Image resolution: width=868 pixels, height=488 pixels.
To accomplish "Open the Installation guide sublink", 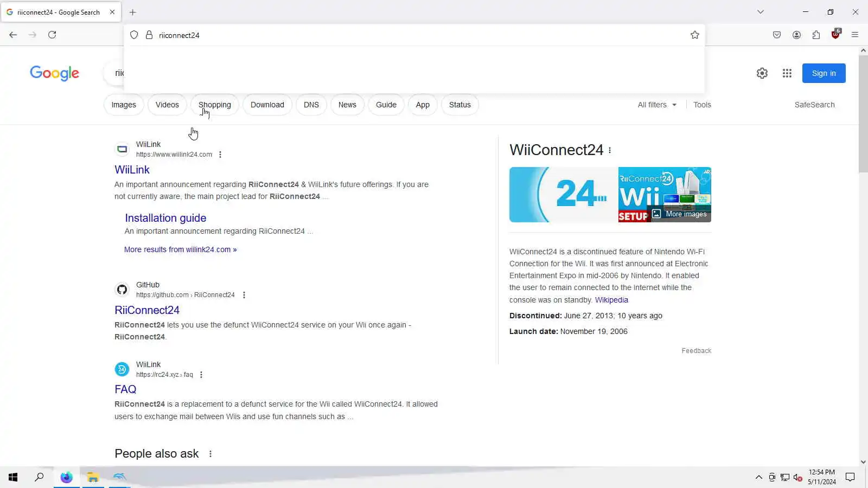I will pyautogui.click(x=165, y=218).
